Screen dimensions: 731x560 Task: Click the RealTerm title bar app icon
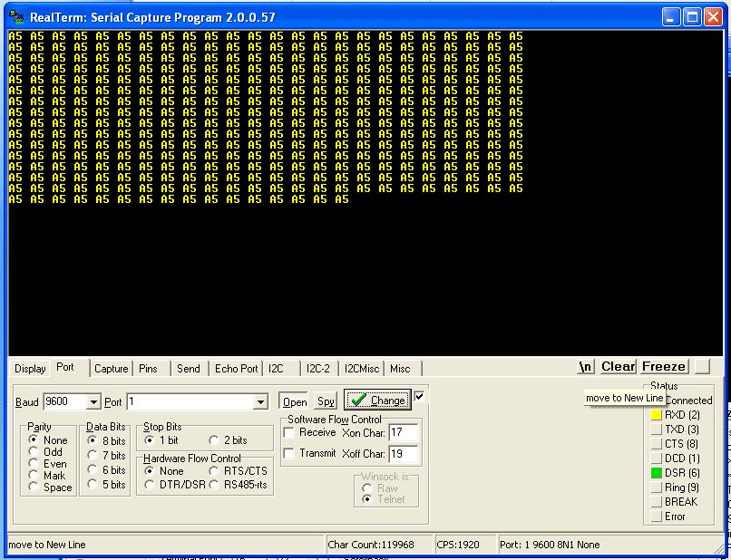(16, 17)
